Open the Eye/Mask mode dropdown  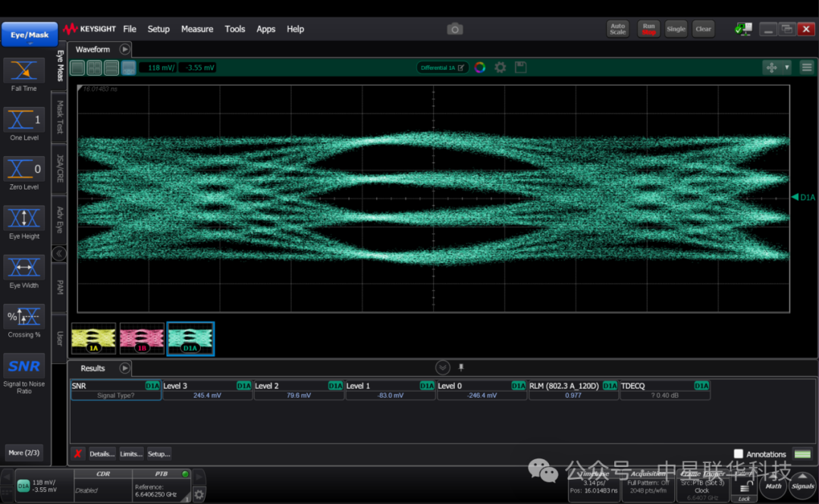(x=30, y=34)
